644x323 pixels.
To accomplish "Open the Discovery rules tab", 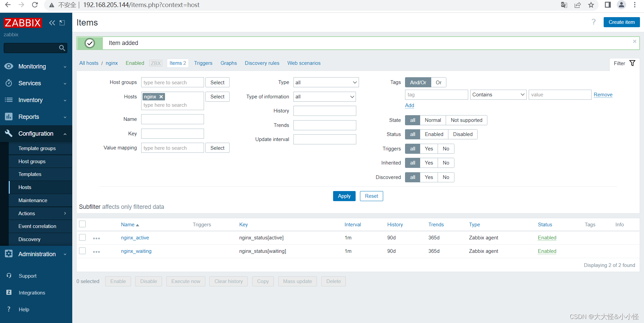I will (262, 63).
